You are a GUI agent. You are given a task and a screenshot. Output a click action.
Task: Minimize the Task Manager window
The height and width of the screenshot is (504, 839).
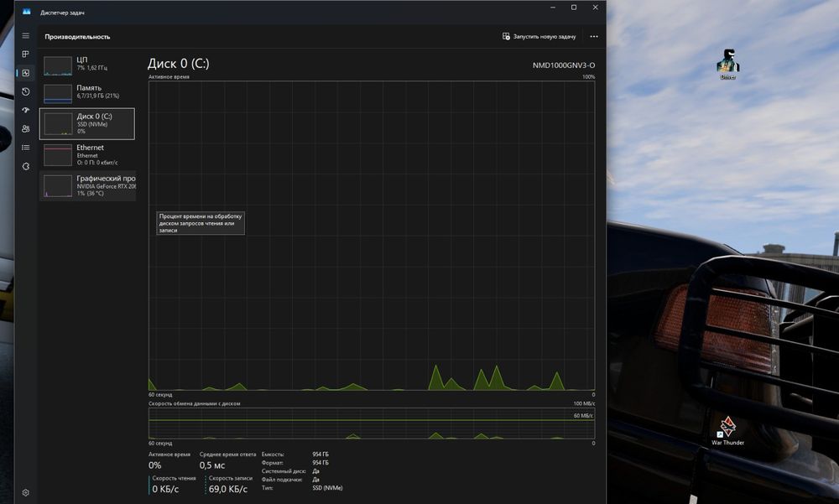click(553, 8)
